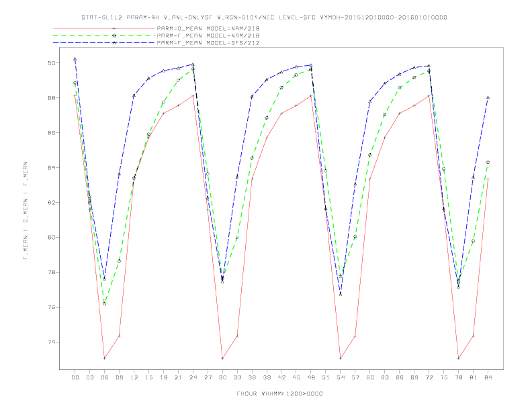Select legend entry PARM=O_MEAN MODEL=NAM/218
The height and width of the screenshot is (411, 532).
208,28
